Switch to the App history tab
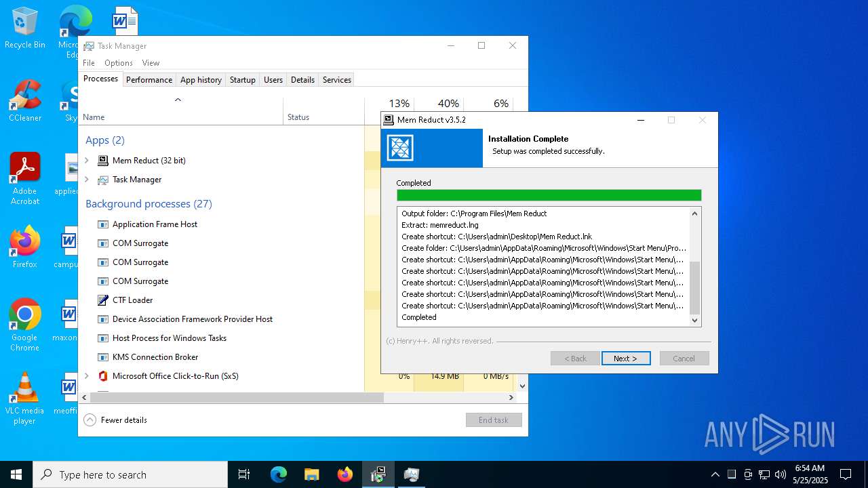The width and height of the screenshot is (868, 488). pyautogui.click(x=201, y=80)
